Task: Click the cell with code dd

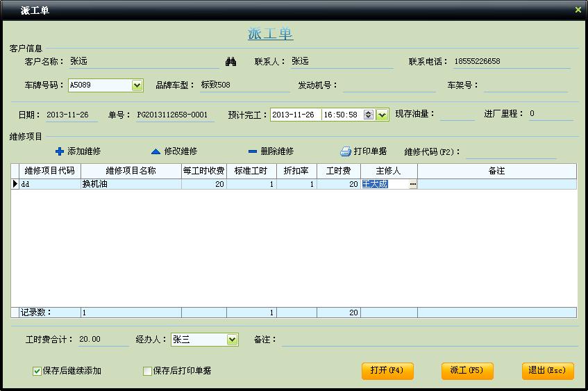Action: pyautogui.click(x=50, y=184)
